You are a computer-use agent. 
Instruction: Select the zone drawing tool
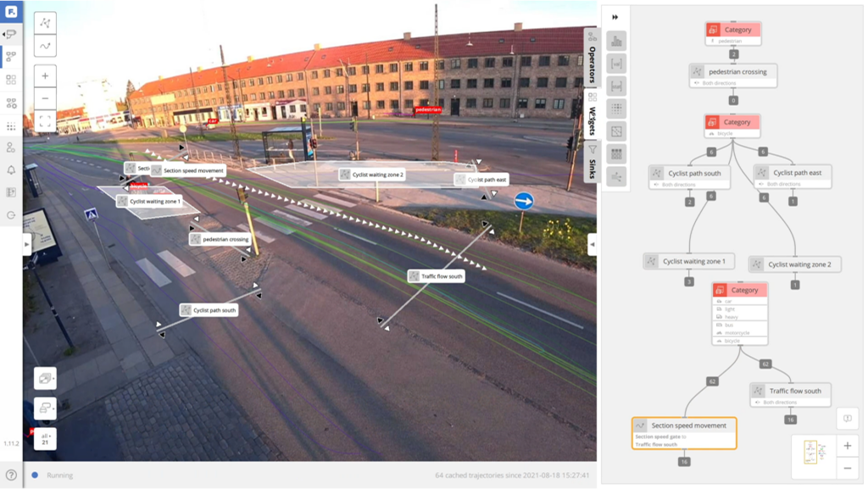(x=45, y=23)
